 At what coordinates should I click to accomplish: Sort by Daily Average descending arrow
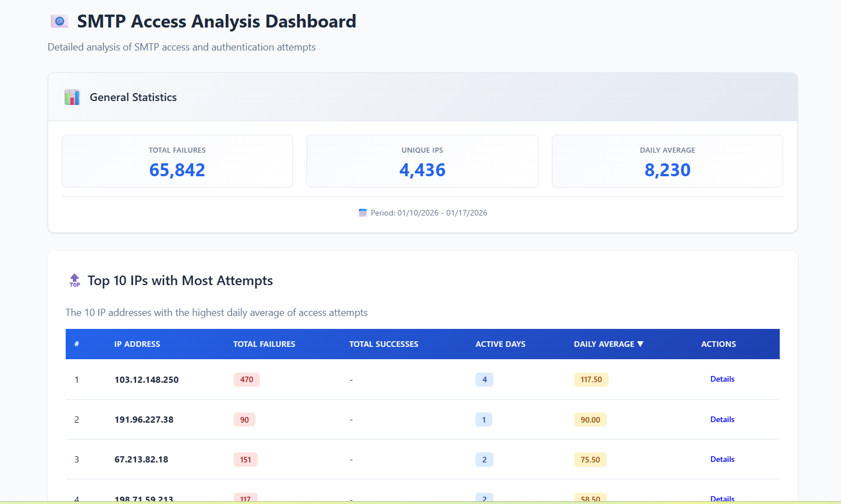[641, 344]
